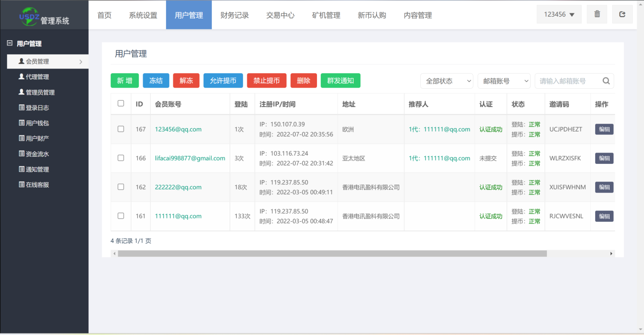Click the green 新增 button

pos(125,80)
